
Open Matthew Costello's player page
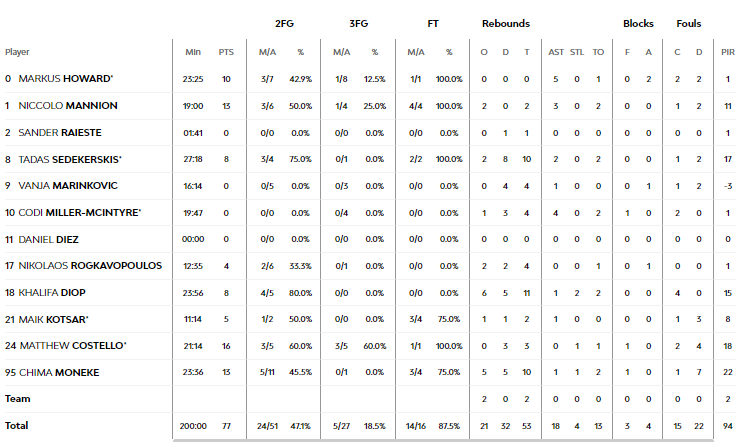[73, 346]
